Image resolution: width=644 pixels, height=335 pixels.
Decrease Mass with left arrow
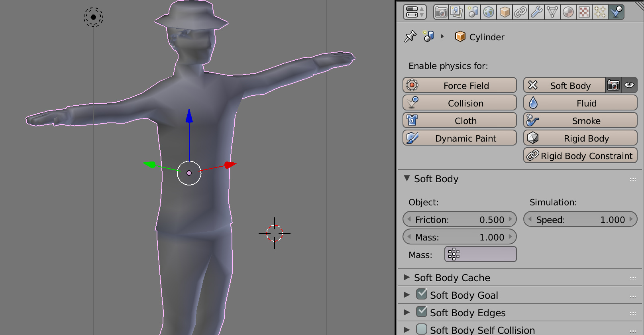point(409,237)
